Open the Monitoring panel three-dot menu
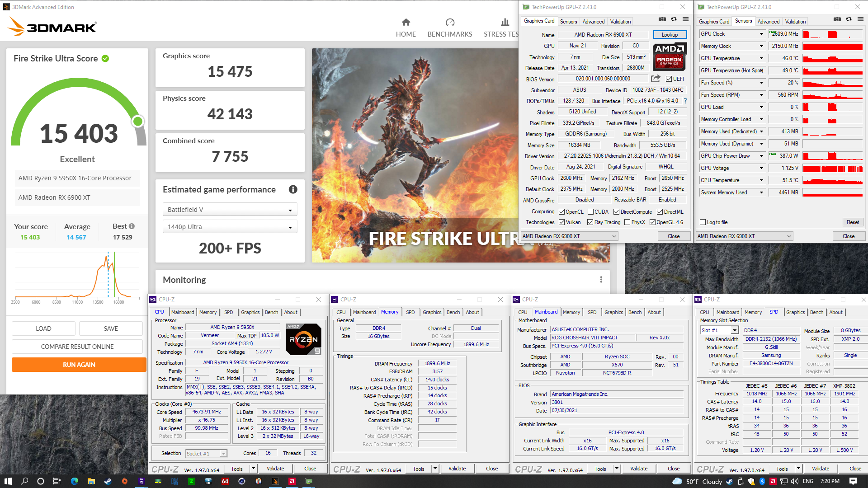The height and width of the screenshot is (488, 868). pyautogui.click(x=601, y=280)
